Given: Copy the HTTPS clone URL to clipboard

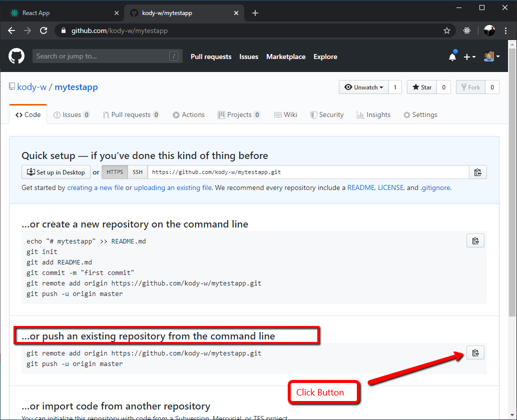Looking at the screenshot, I should 478,172.
